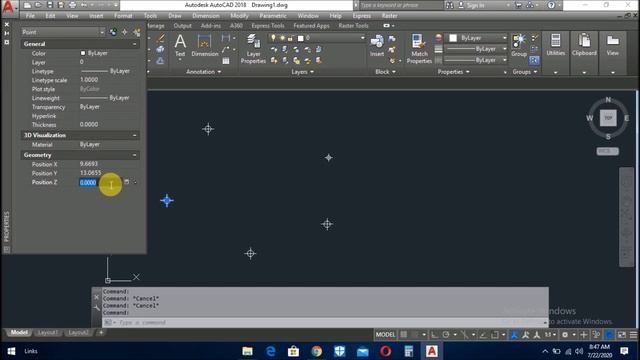The height and width of the screenshot is (360, 640).
Task: Collapse the Geometry section
Action: (x=134, y=155)
